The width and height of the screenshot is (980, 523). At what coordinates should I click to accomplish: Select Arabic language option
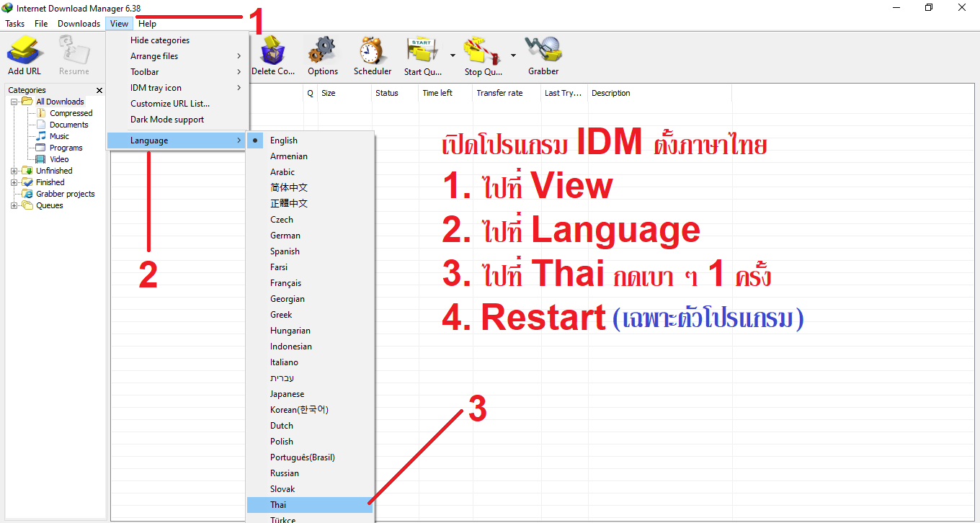[x=311, y=172]
